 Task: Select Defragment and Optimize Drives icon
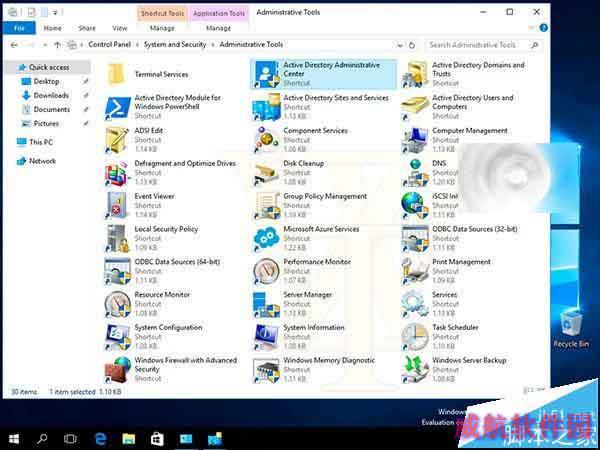[x=117, y=173]
